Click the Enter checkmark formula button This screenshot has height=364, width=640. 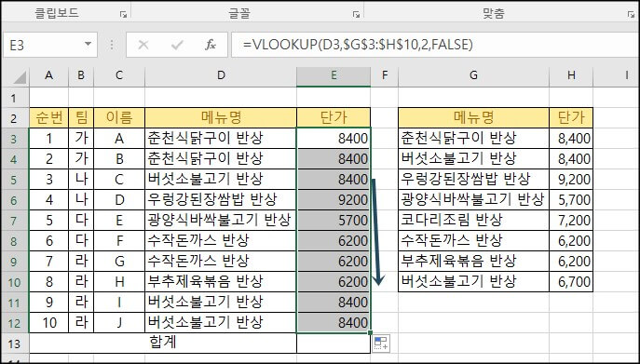[177, 45]
